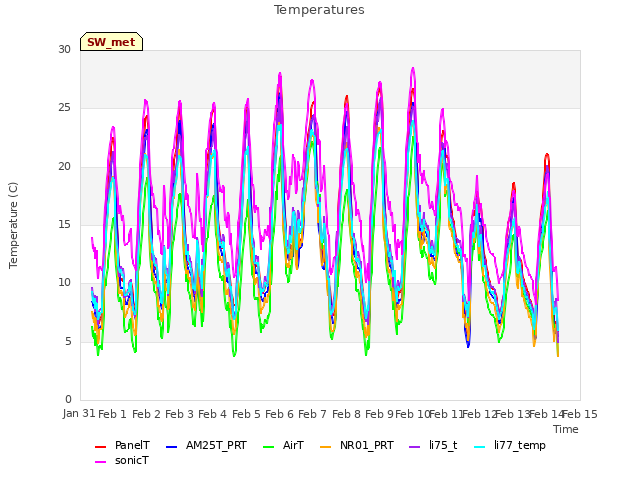Click the cyan li77_temp legend color marker
This screenshot has height=480, width=640.
point(480,447)
